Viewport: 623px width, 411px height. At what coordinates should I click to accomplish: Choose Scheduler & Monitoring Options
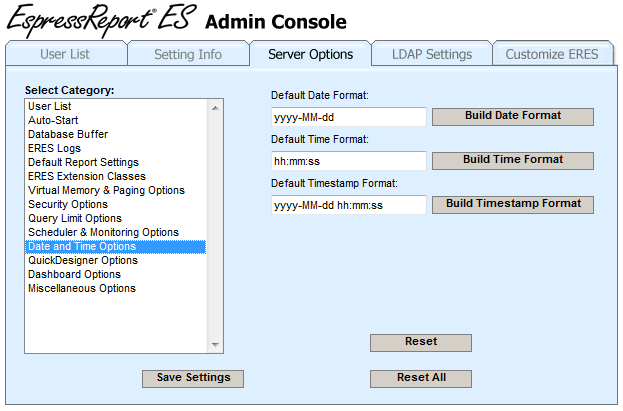pyautogui.click(x=115, y=232)
